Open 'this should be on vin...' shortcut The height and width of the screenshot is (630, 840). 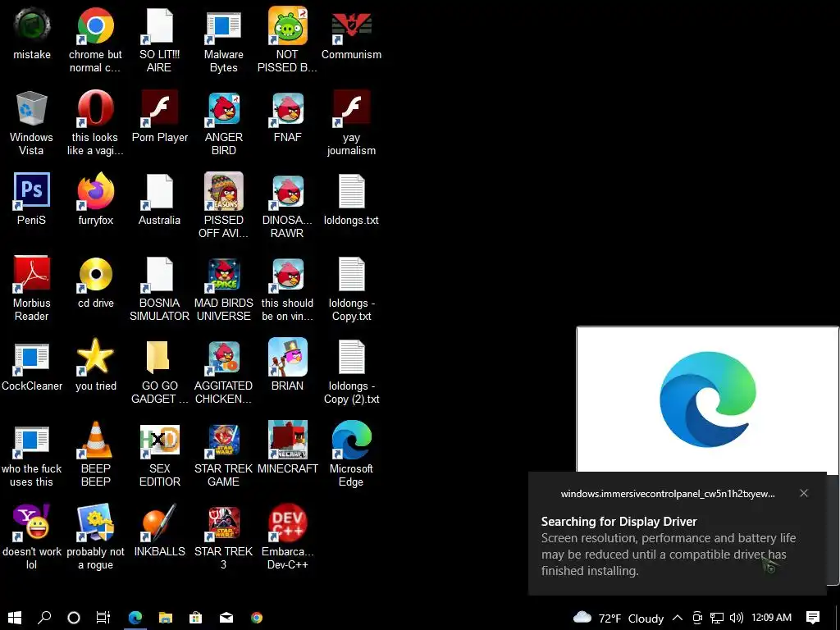pos(287,288)
